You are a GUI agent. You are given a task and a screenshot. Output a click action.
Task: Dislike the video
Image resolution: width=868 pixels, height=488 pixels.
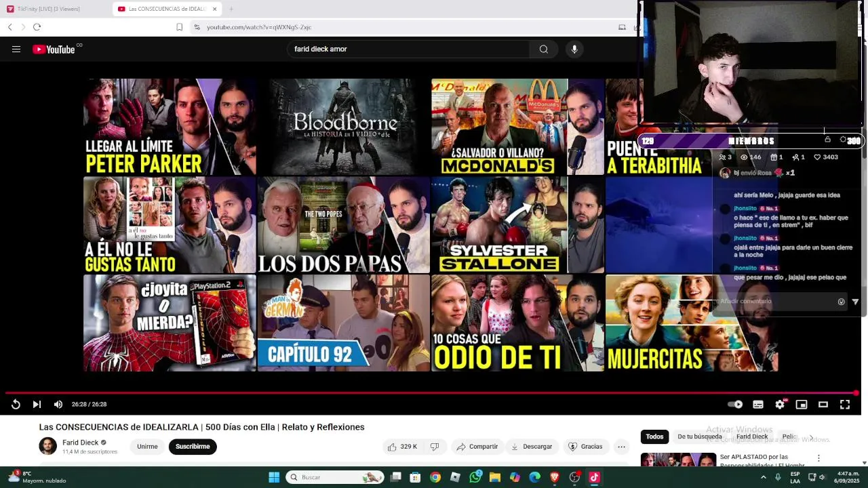pyautogui.click(x=435, y=447)
